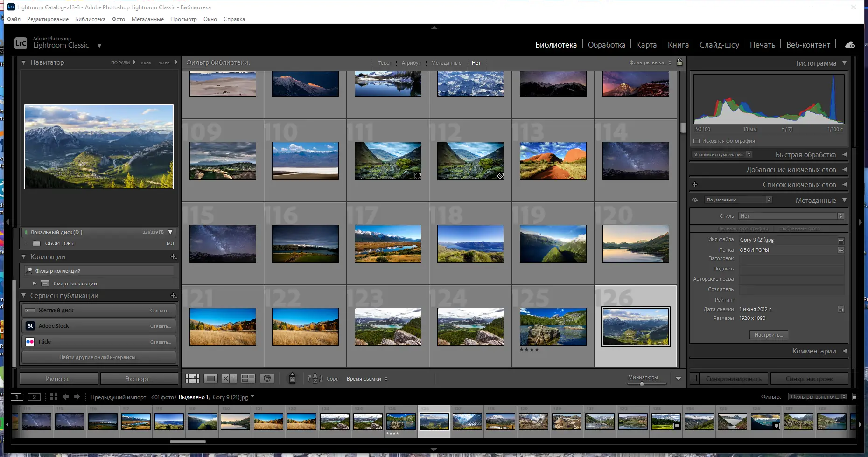
Task: Click the Импорт button
Action: click(x=58, y=378)
